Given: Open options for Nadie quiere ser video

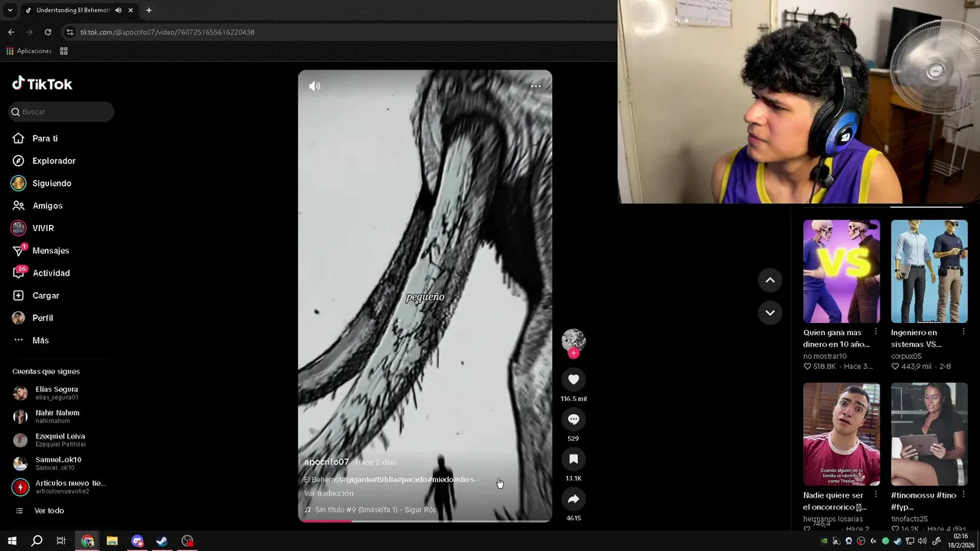Looking at the screenshot, I should [x=876, y=495].
